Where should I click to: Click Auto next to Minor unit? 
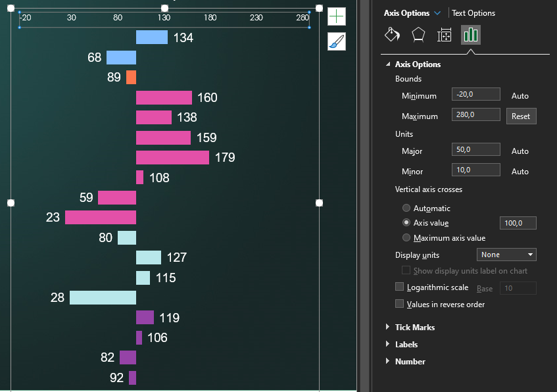click(520, 171)
